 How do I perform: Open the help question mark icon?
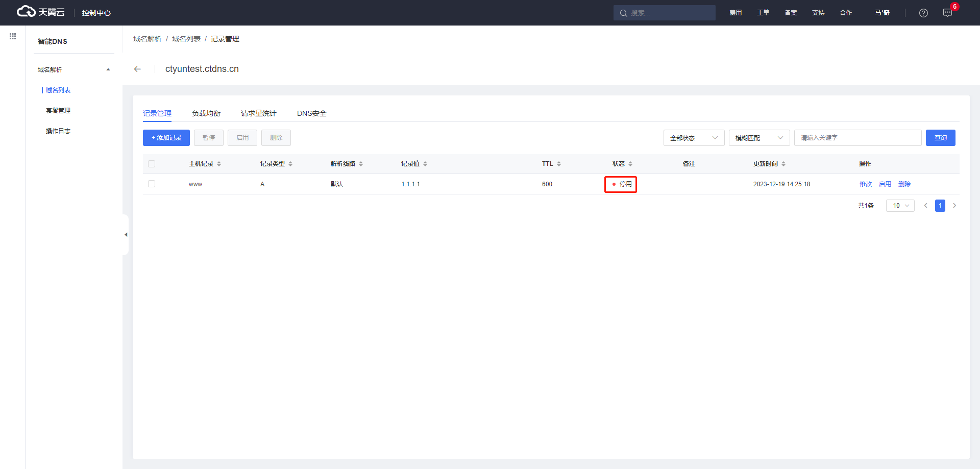923,13
